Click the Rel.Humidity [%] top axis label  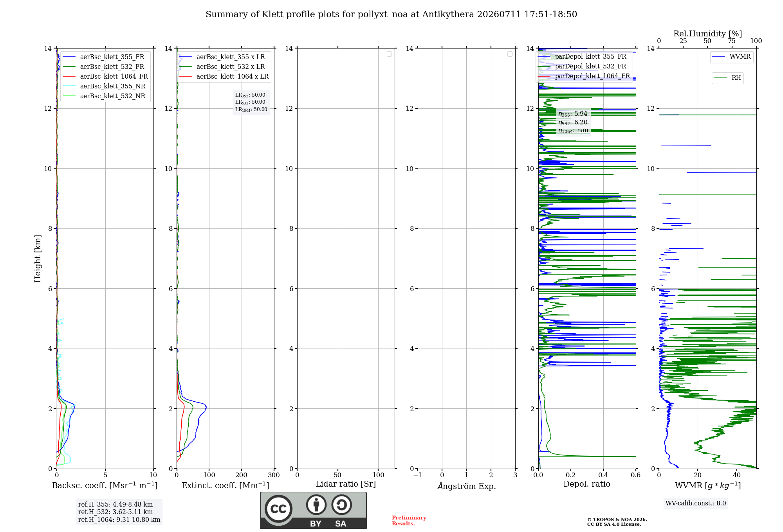(x=707, y=34)
